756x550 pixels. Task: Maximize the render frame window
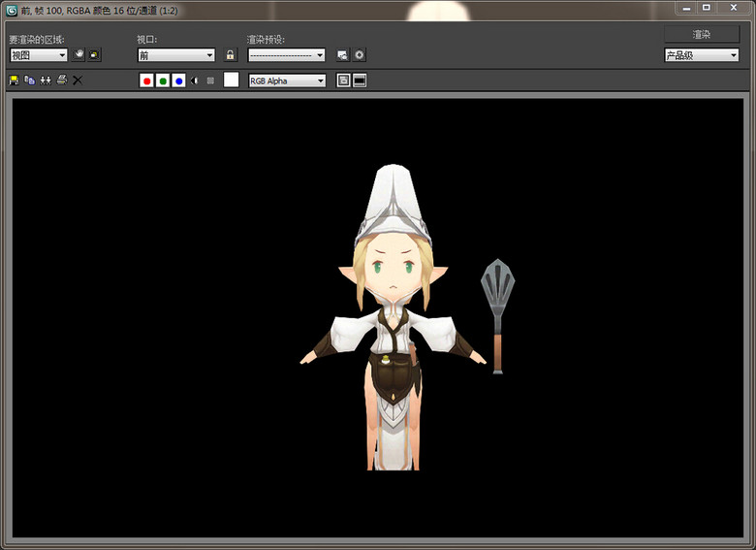(707, 8)
